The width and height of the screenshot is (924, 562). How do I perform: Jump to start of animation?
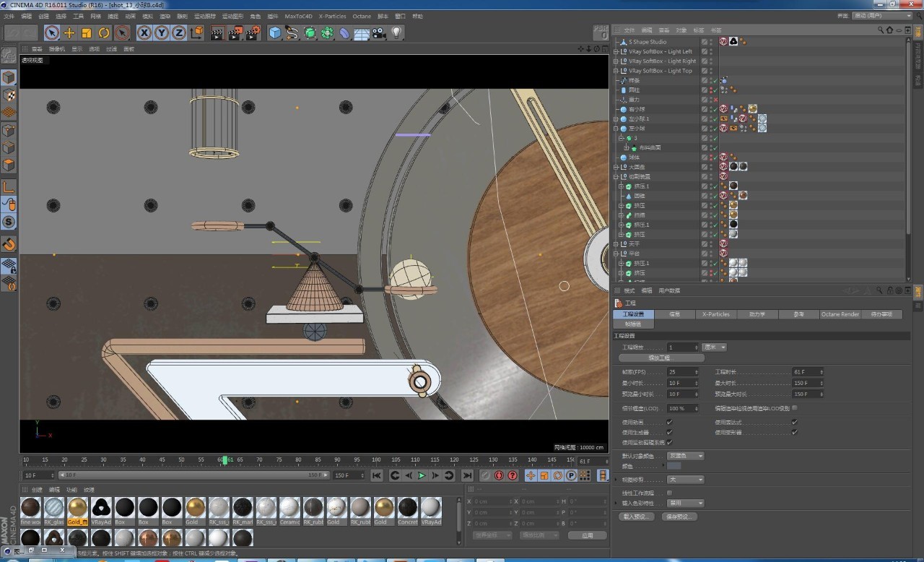click(376, 475)
